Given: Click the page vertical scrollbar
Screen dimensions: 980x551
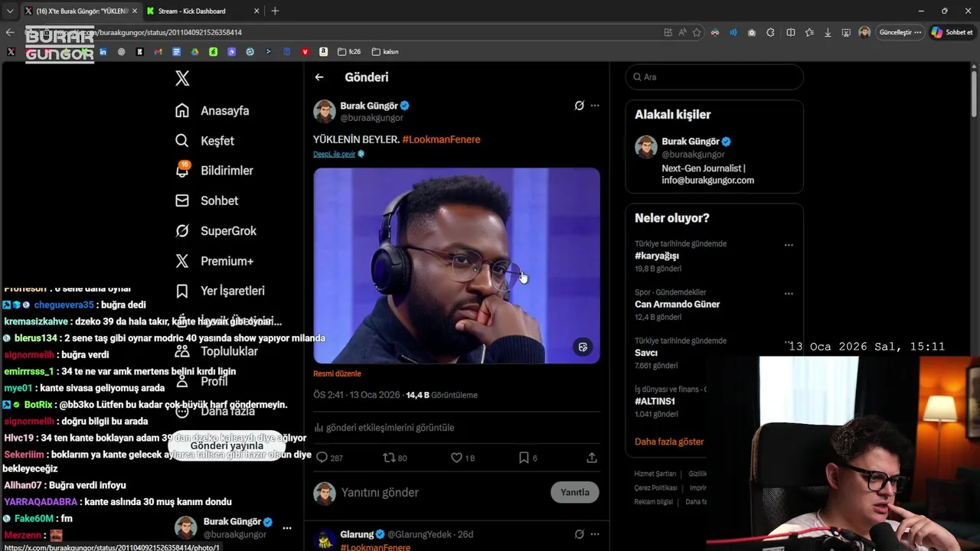Looking at the screenshot, I should pos(974,93).
